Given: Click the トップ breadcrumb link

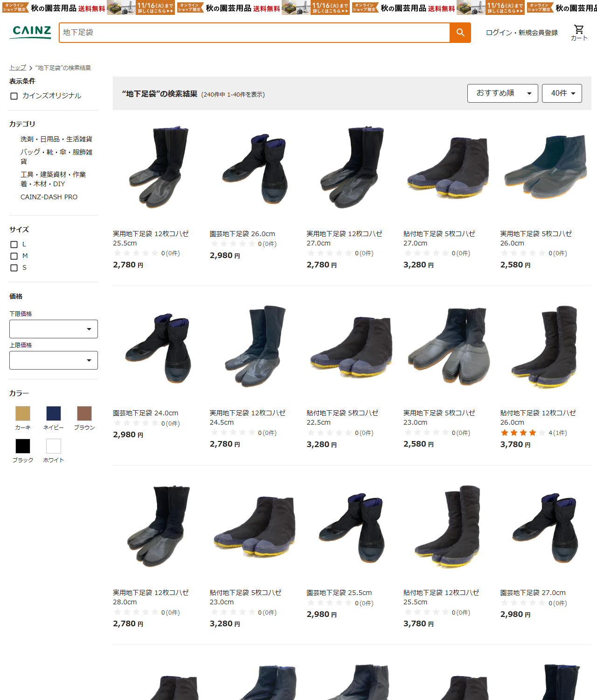Looking at the screenshot, I should 18,68.
